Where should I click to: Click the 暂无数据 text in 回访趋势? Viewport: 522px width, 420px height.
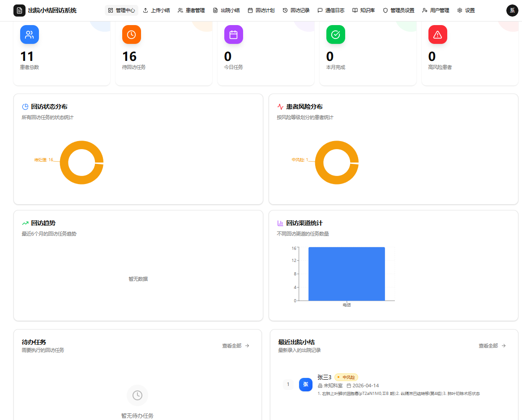(x=138, y=279)
